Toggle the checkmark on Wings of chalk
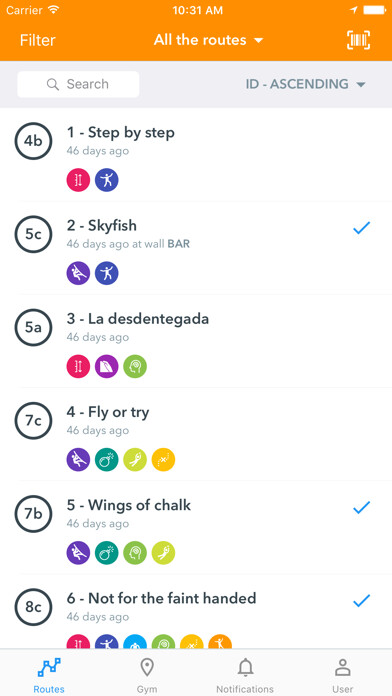Image resolution: width=392 pixels, height=696 pixels. pos(361,507)
